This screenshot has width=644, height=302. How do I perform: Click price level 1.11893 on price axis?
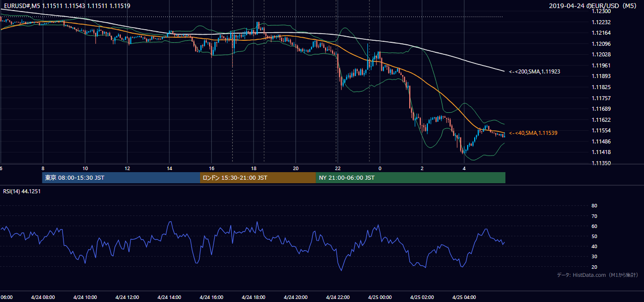point(601,76)
